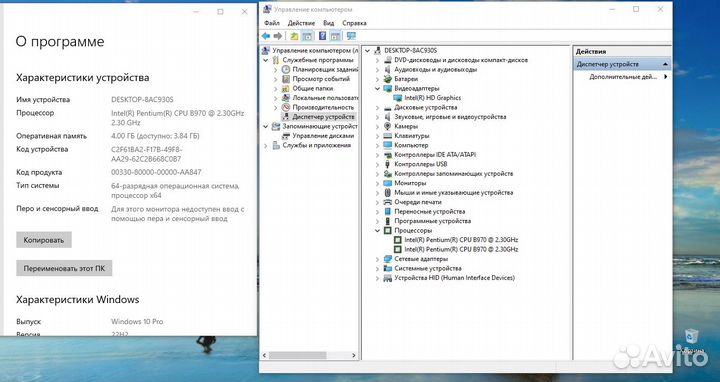
Task: Click the Планировщик заданий clock icon
Action: tap(286, 69)
